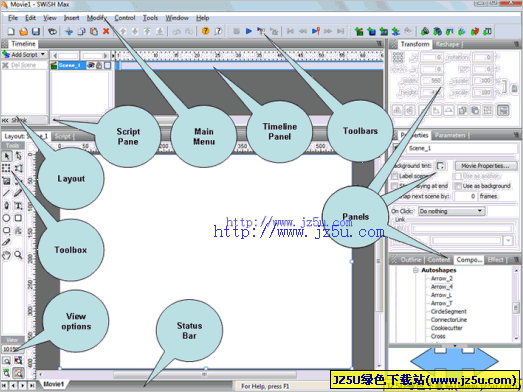This screenshot has width=523, height=392.
Task: Click the blue Play with red marker icon
Action: click(x=316, y=31)
